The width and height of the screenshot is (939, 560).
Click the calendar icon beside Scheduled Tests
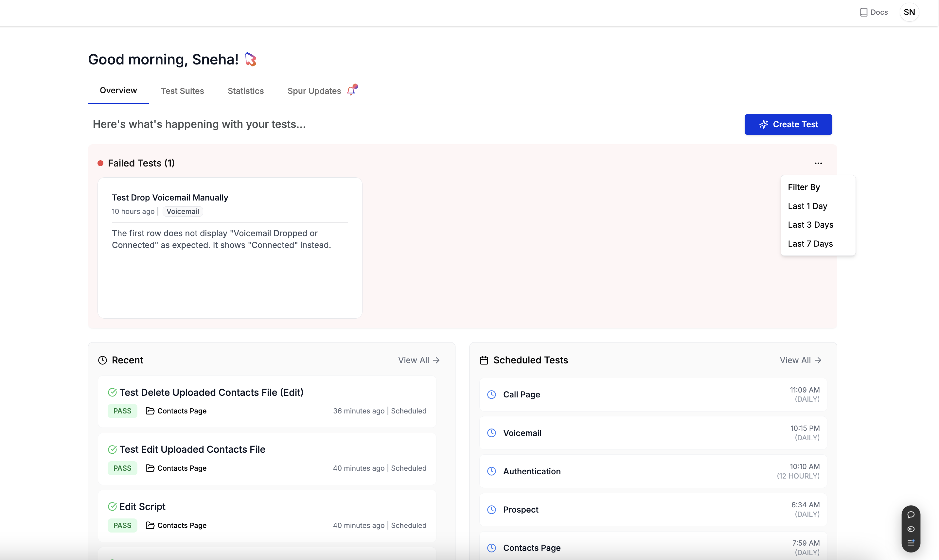pos(484,360)
